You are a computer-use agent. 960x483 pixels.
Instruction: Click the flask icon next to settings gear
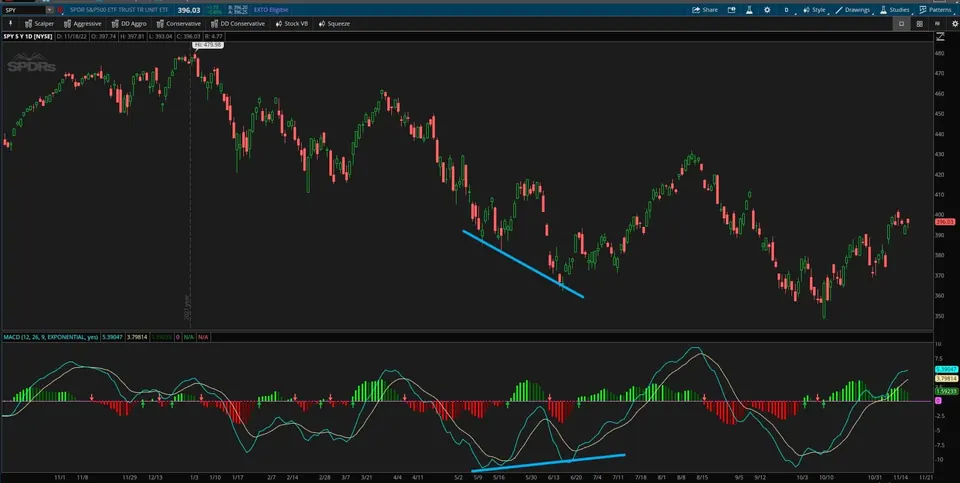(749, 10)
